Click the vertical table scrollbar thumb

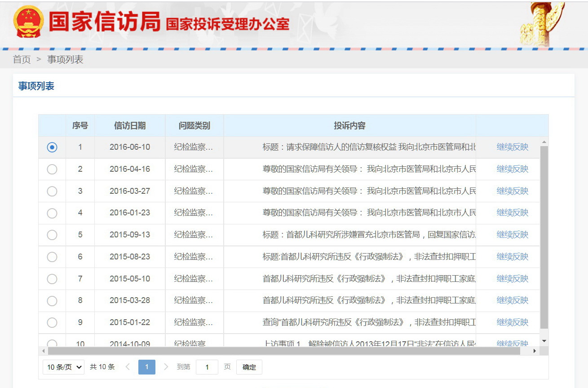(x=544, y=237)
